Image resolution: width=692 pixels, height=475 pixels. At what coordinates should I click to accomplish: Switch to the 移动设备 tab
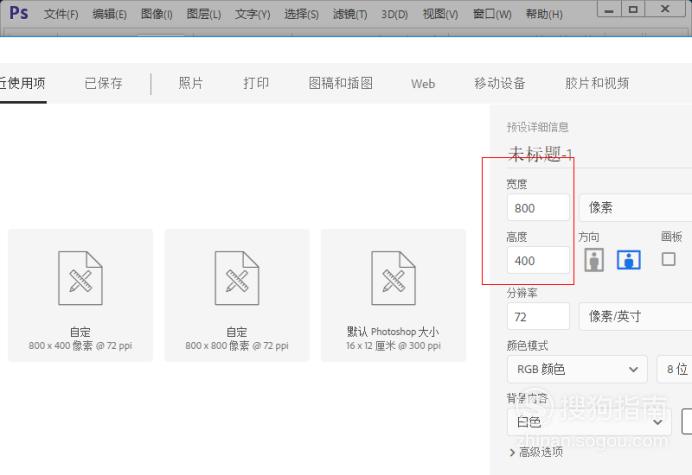[500, 83]
